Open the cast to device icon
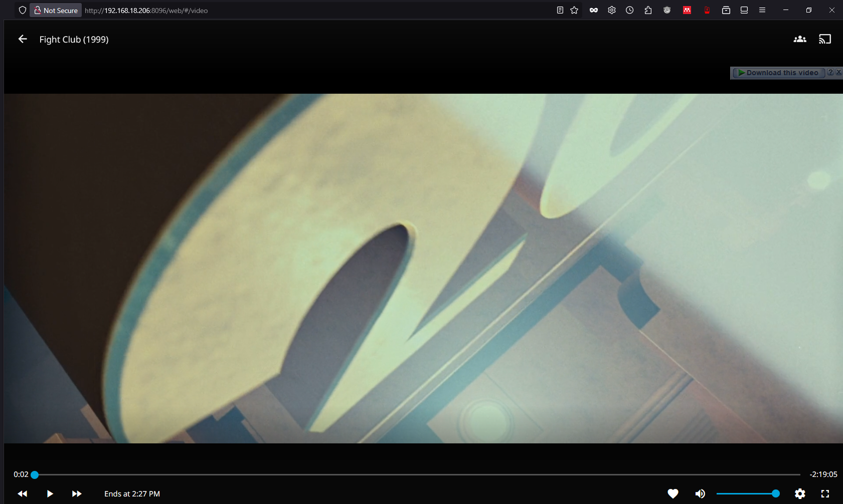Image resolution: width=843 pixels, height=504 pixels. click(825, 39)
